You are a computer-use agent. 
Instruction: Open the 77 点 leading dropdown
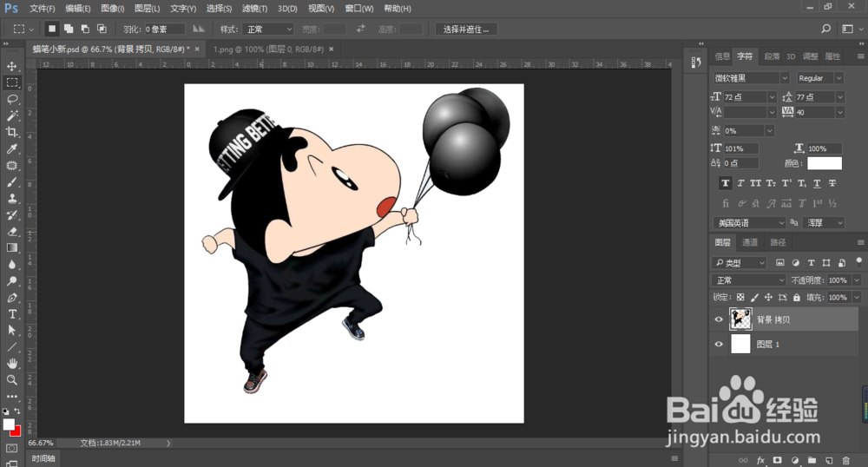pyautogui.click(x=839, y=97)
